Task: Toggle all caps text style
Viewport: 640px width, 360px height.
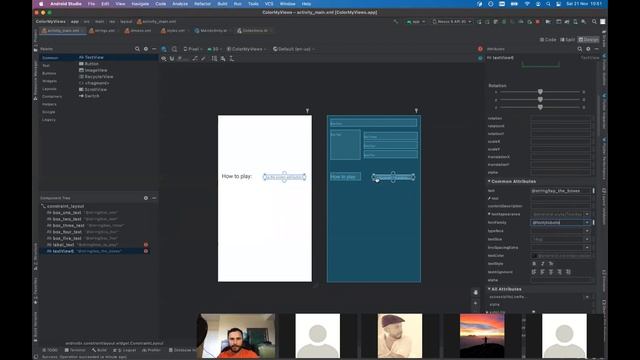Action: point(551,264)
